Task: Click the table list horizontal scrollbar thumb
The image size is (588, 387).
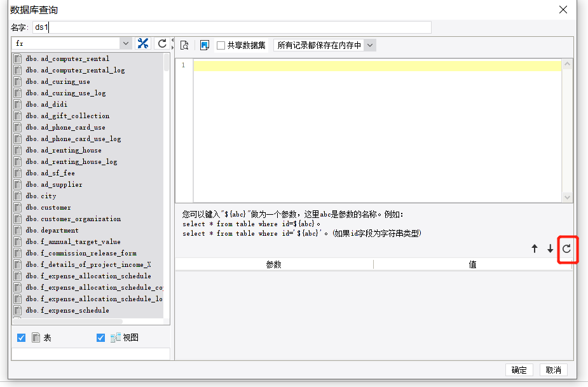Action: 67,322
